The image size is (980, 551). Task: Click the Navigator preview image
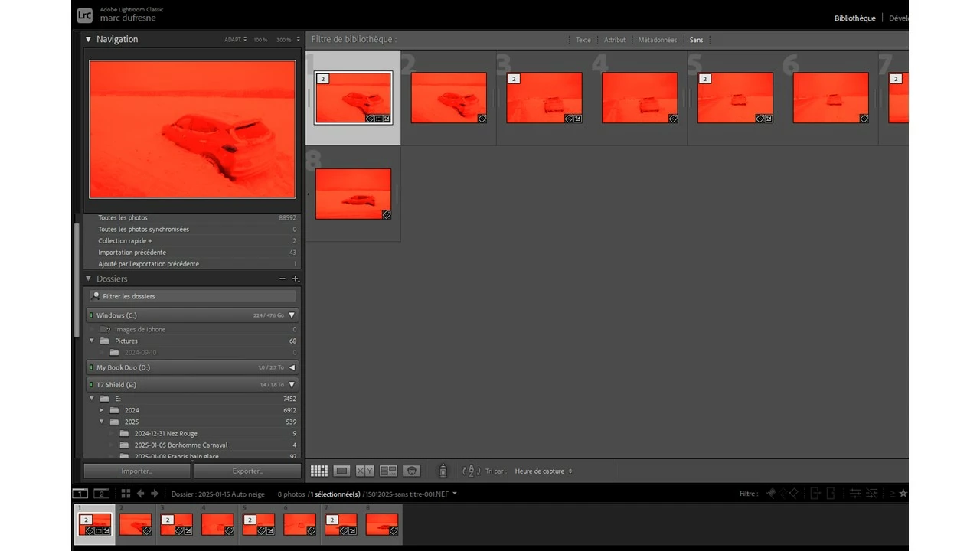(x=192, y=129)
